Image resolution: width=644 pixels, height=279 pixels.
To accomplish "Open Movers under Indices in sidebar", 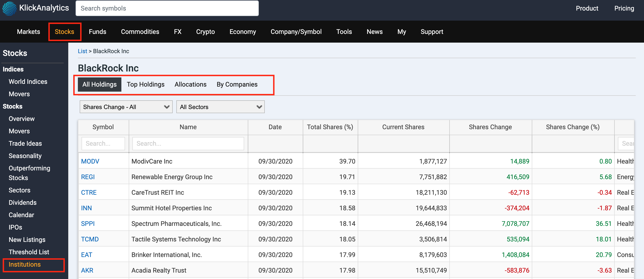I will [x=19, y=94].
